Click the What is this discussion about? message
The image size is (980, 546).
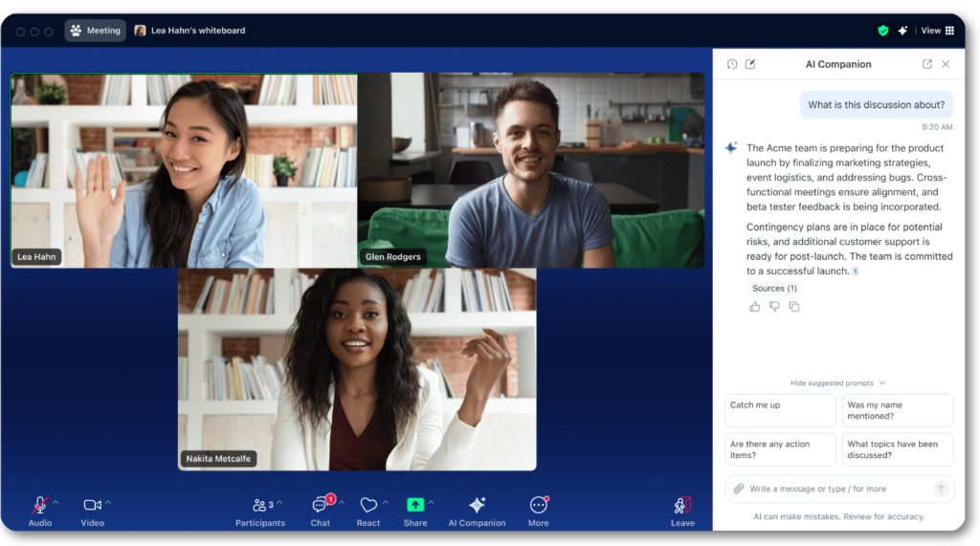[x=877, y=104]
